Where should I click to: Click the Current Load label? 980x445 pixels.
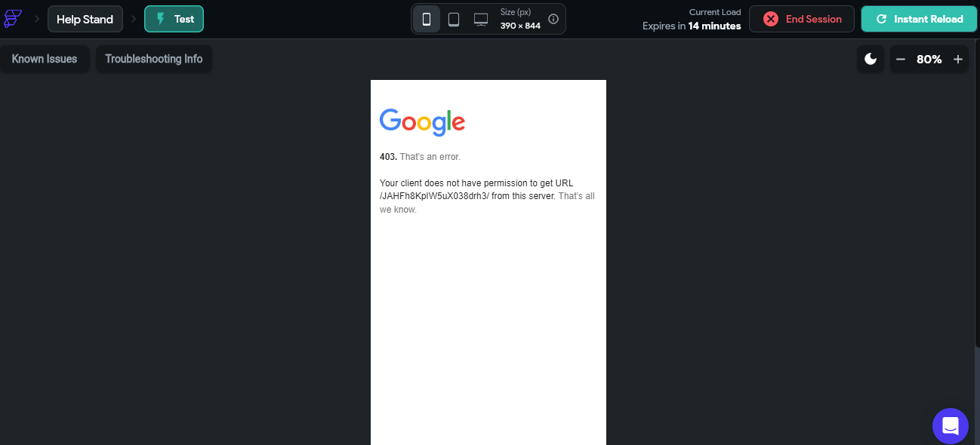tap(715, 12)
